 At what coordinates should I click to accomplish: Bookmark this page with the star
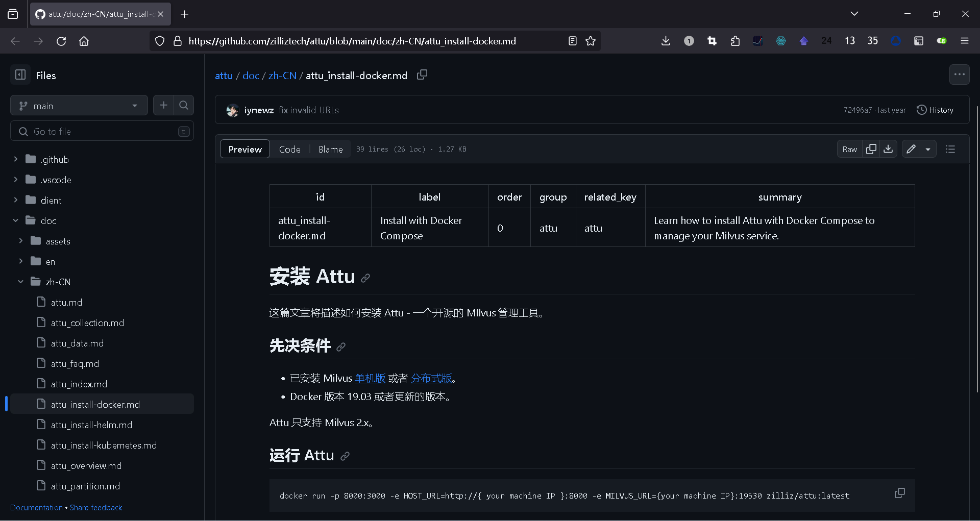591,41
